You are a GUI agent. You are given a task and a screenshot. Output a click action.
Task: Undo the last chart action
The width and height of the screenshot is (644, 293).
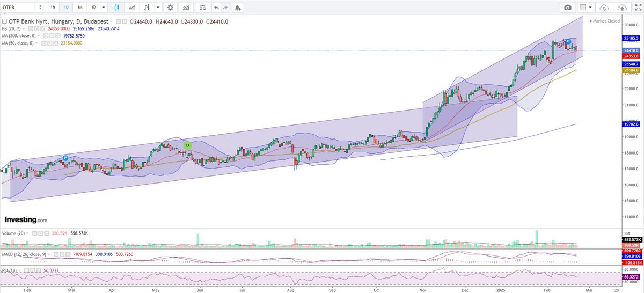pos(216,8)
